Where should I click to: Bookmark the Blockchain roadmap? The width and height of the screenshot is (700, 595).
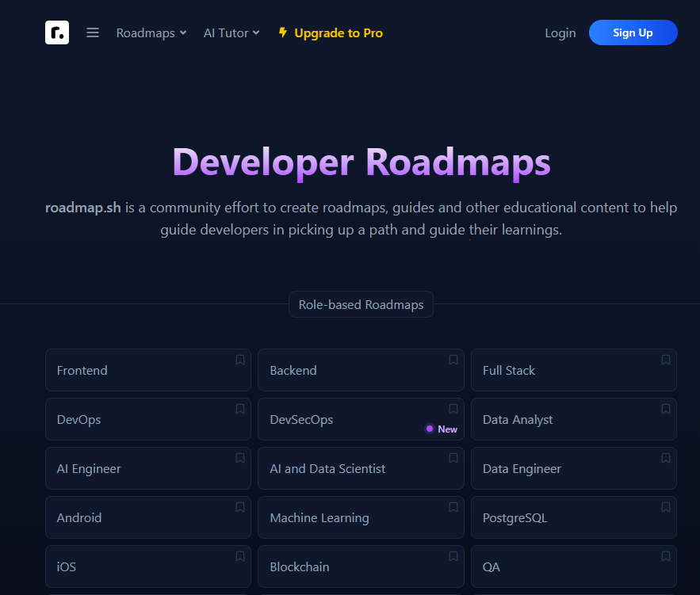coord(453,556)
